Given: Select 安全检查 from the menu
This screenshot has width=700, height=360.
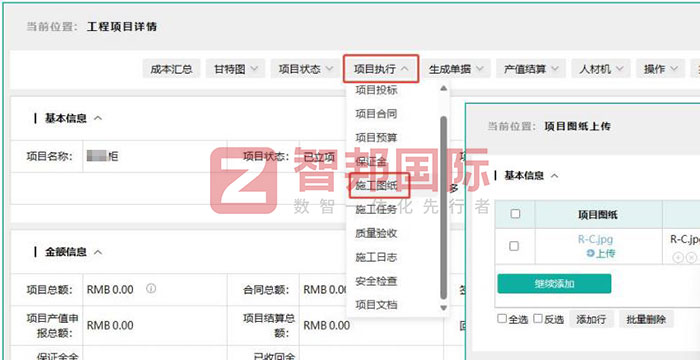Looking at the screenshot, I should 376,281.
